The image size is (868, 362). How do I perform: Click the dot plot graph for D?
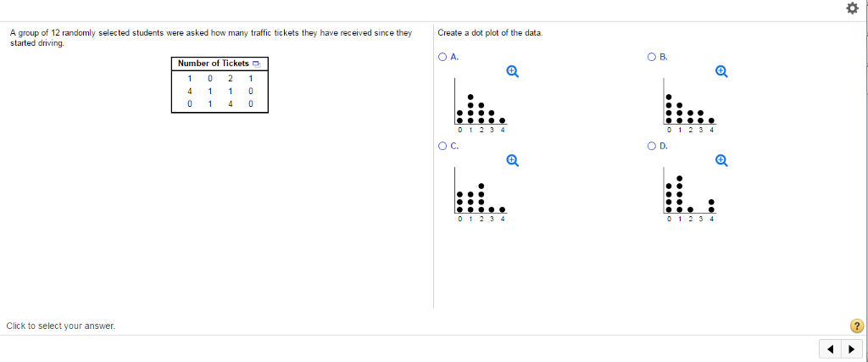690,195
